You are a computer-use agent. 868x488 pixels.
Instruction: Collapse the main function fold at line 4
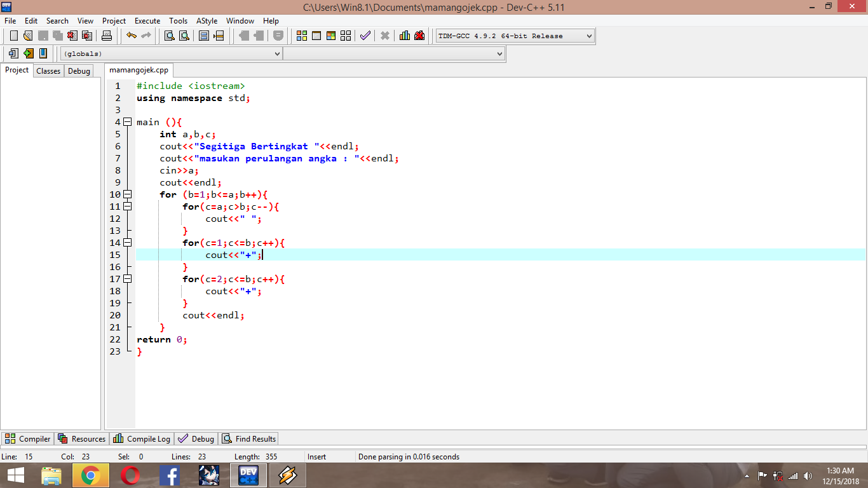click(x=128, y=121)
